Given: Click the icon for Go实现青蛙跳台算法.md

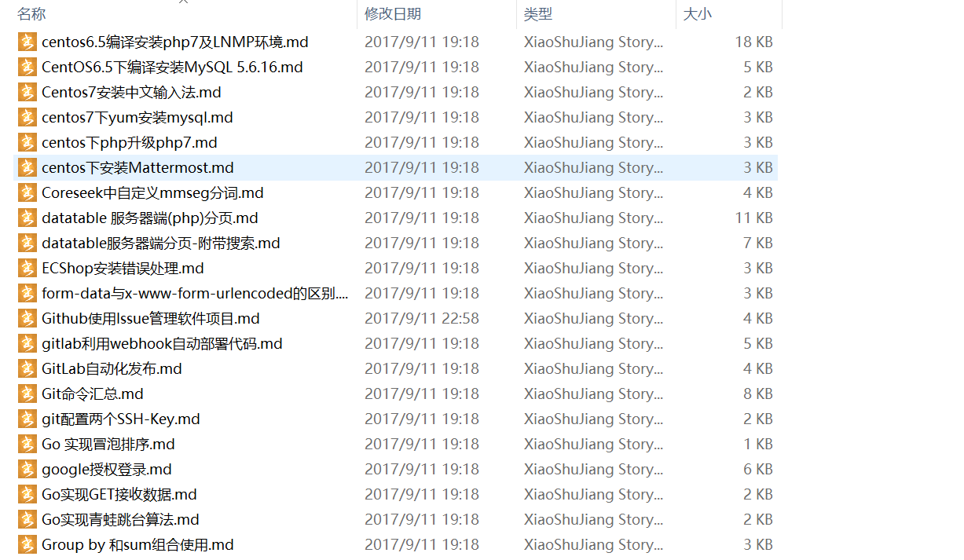Looking at the screenshot, I should pyautogui.click(x=27, y=519).
